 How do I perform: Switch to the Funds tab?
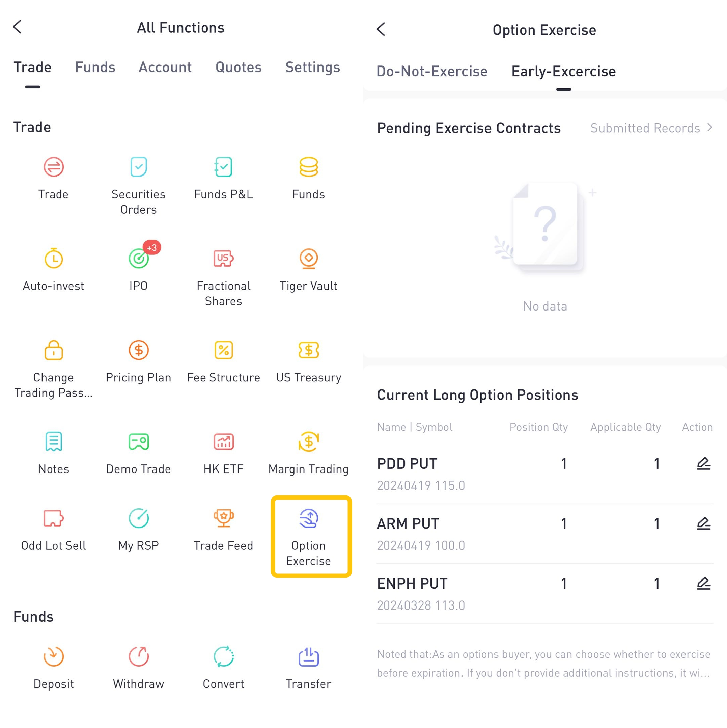pyautogui.click(x=95, y=67)
